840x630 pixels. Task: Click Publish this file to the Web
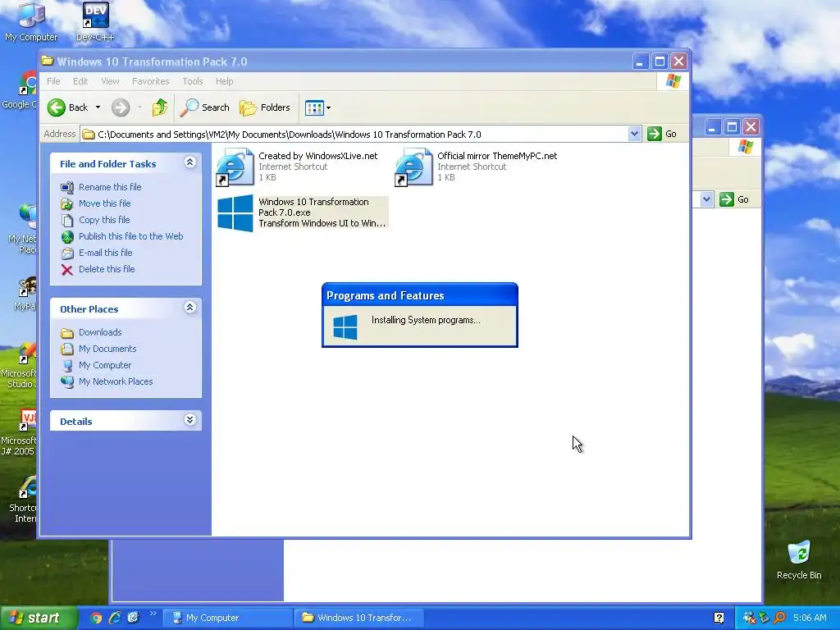[x=130, y=236]
